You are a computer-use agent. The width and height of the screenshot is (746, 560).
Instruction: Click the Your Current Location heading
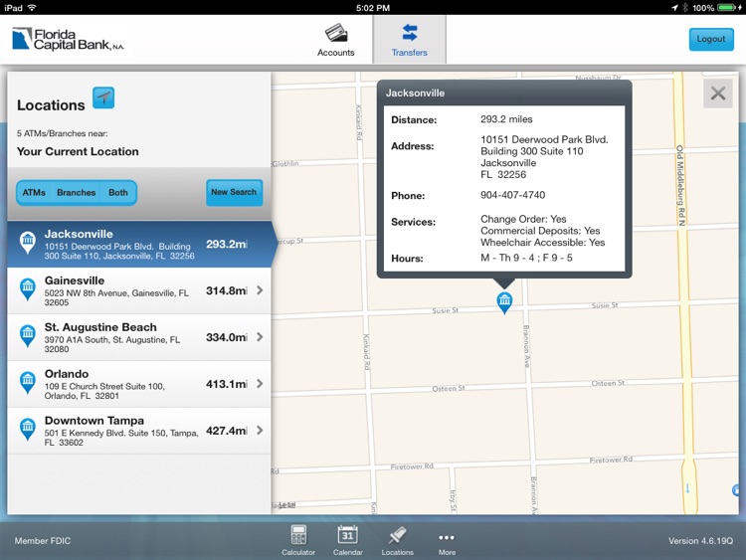(x=78, y=151)
